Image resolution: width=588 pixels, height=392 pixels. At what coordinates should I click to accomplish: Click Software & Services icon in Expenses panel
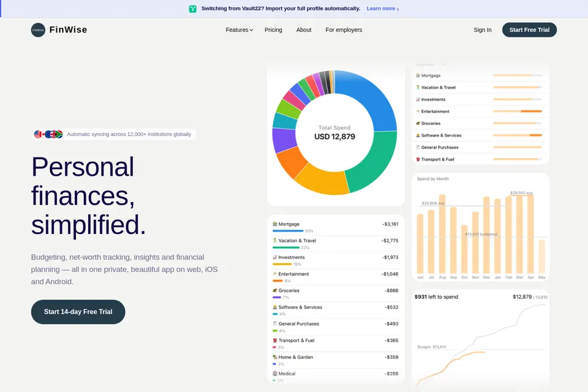coord(418,135)
